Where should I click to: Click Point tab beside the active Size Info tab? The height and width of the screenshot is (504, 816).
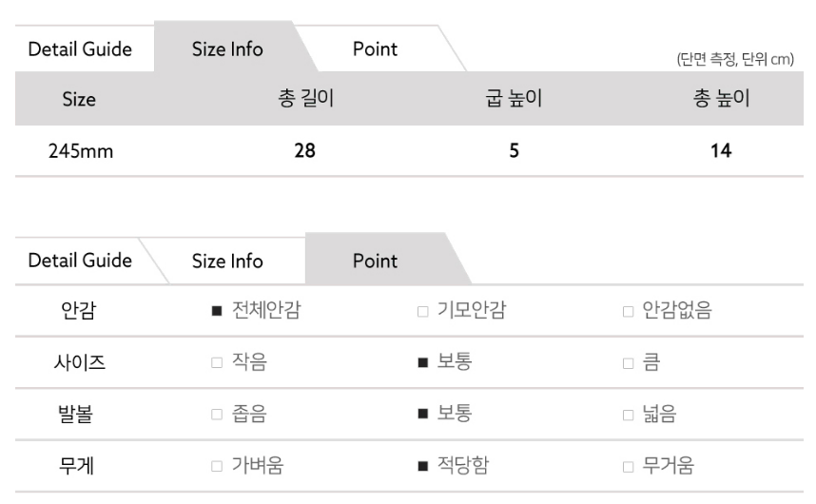coord(375,48)
